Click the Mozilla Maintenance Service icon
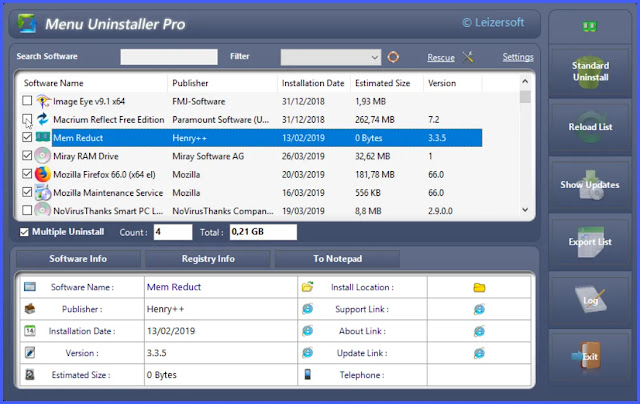 point(42,193)
